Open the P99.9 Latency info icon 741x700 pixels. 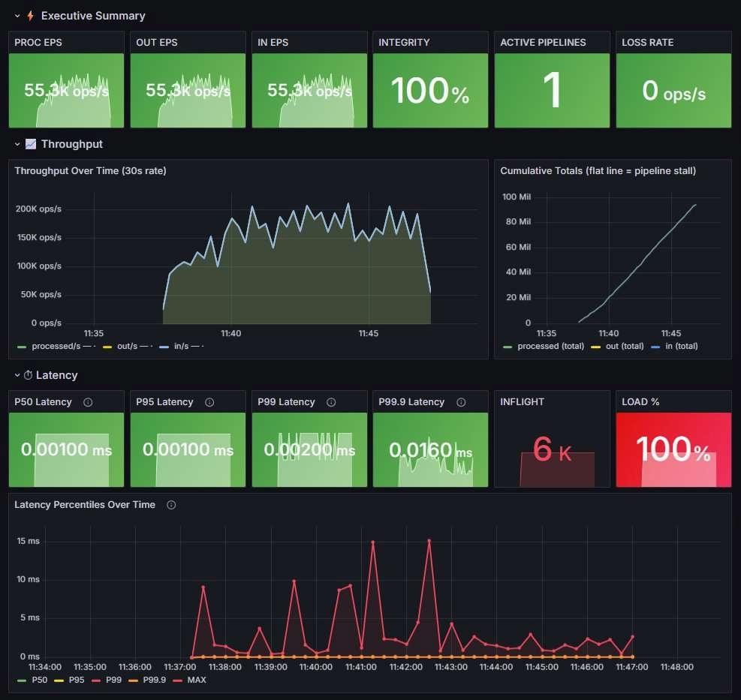click(x=461, y=402)
